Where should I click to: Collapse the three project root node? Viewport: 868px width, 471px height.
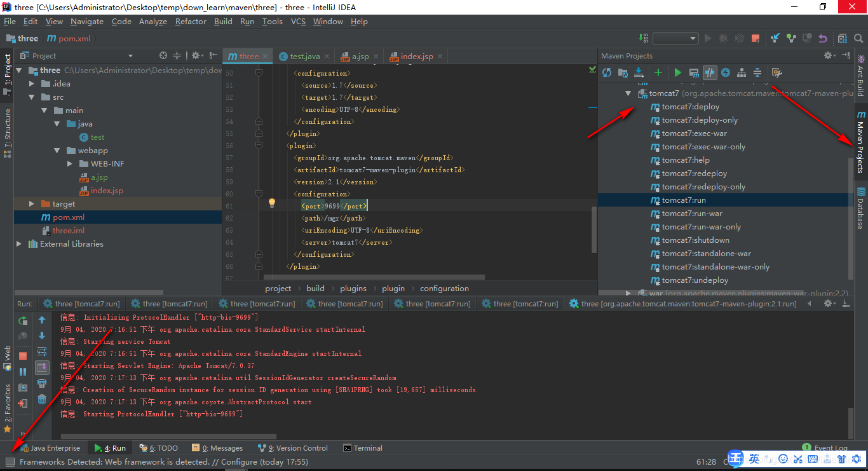point(20,71)
